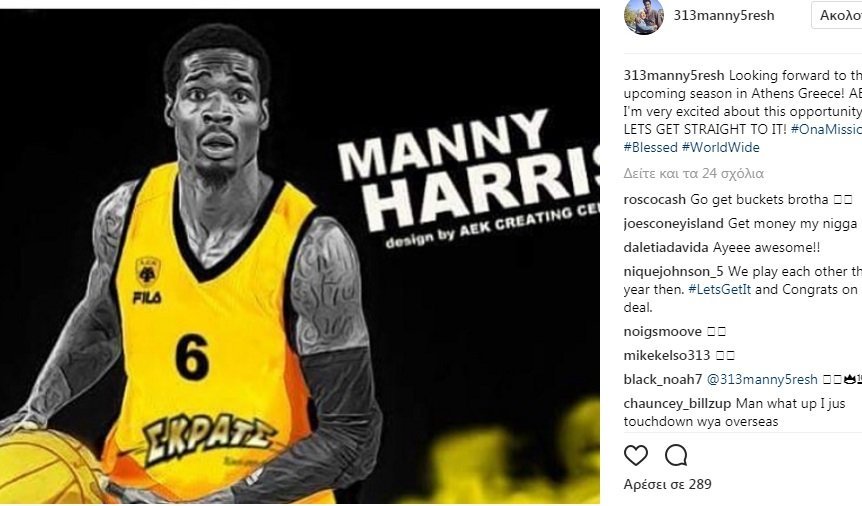Open the #WorldWide hashtag
This screenshot has width=862, height=506.
click(x=720, y=147)
